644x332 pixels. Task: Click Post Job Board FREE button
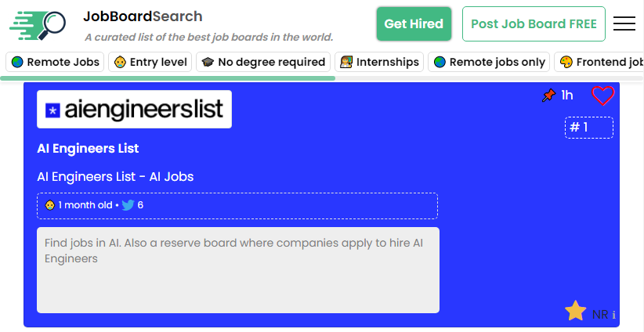point(534,24)
